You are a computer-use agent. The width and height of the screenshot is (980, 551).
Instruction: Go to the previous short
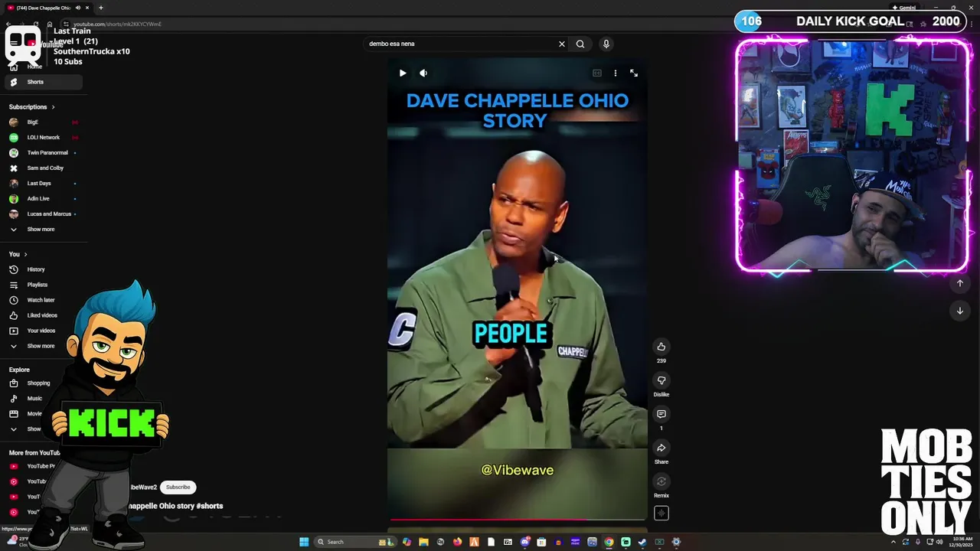pos(960,283)
